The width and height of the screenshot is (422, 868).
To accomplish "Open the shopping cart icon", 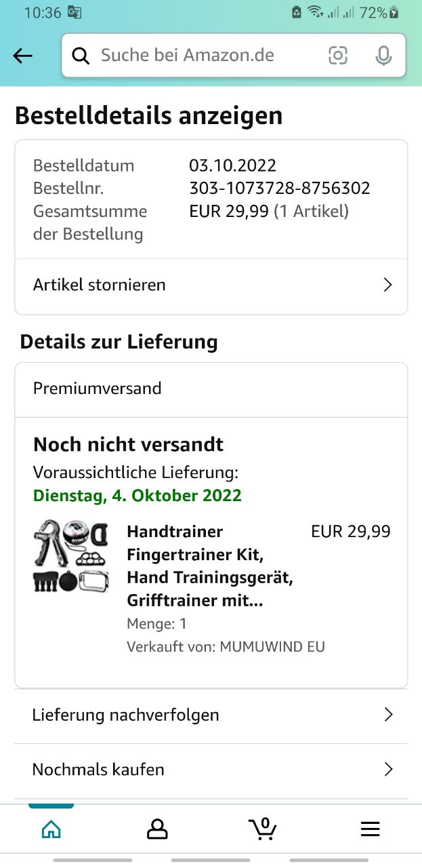I will pos(263,828).
